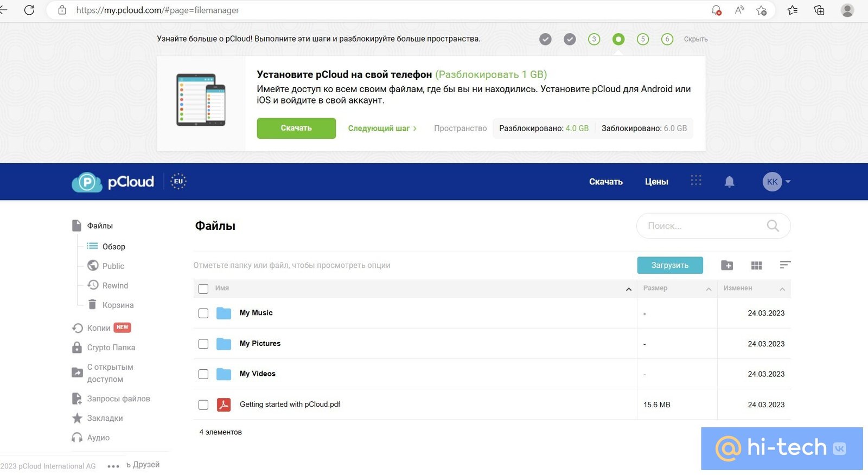Screen dimensions: 868x475
Task: Check the Getting started PDF checkbox
Action: (203, 405)
